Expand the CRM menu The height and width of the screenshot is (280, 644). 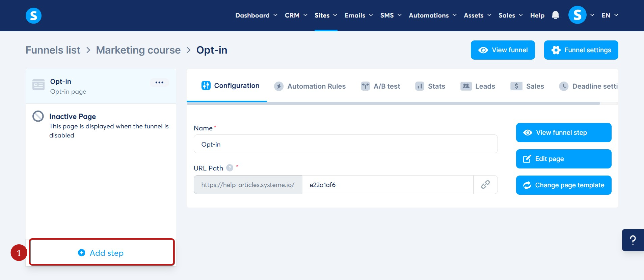(296, 15)
